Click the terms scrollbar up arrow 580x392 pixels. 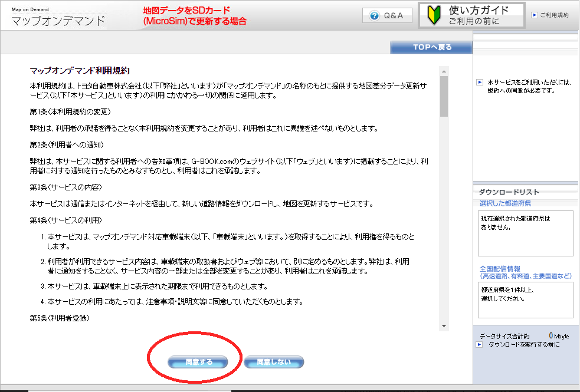pos(444,71)
